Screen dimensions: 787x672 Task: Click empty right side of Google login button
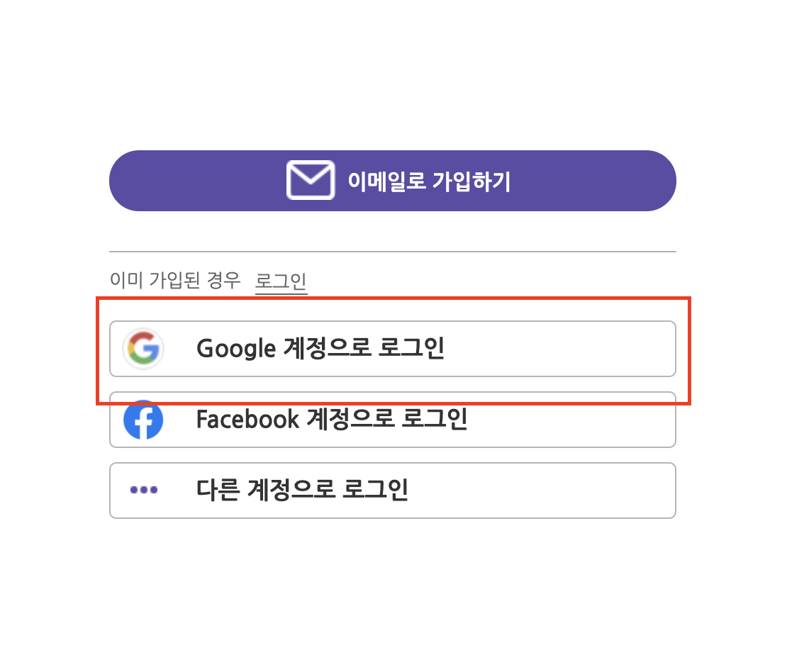click(562, 349)
